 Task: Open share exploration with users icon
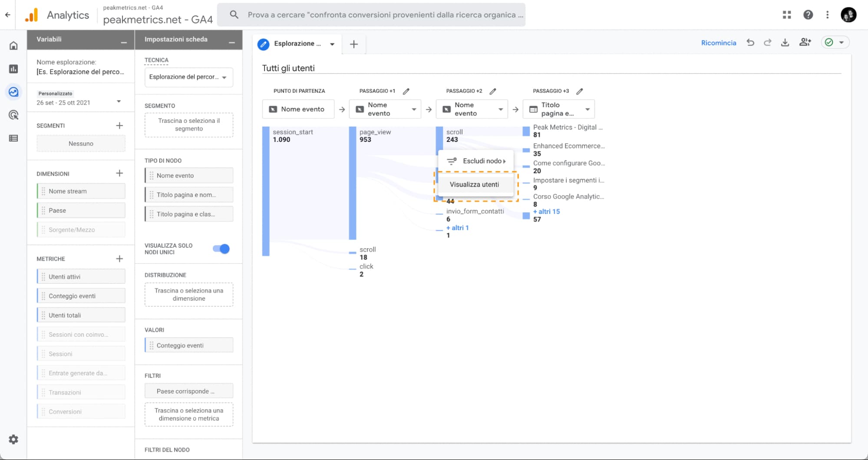point(805,42)
